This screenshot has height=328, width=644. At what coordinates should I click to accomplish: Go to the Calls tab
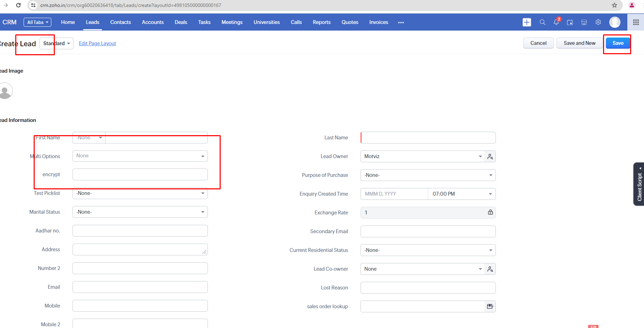pos(296,22)
